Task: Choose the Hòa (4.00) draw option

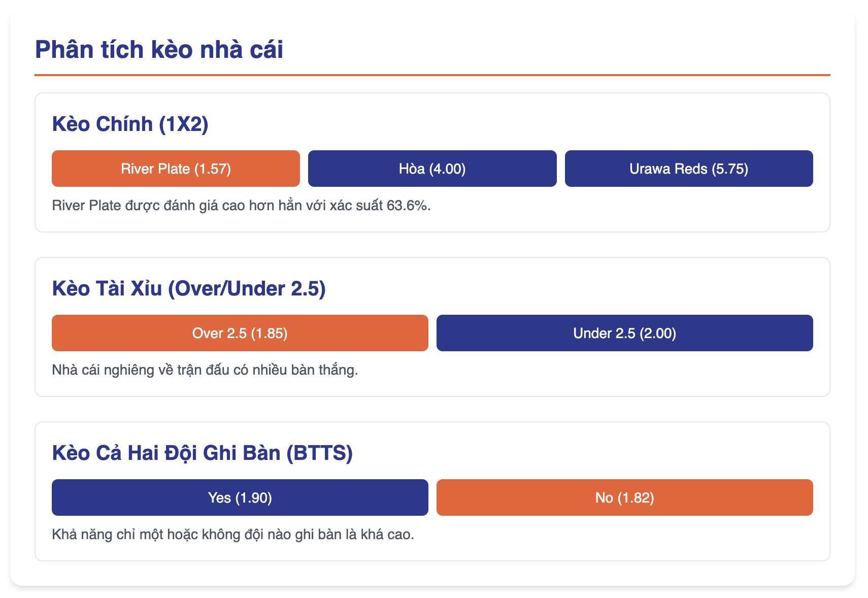Action: pos(432,169)
